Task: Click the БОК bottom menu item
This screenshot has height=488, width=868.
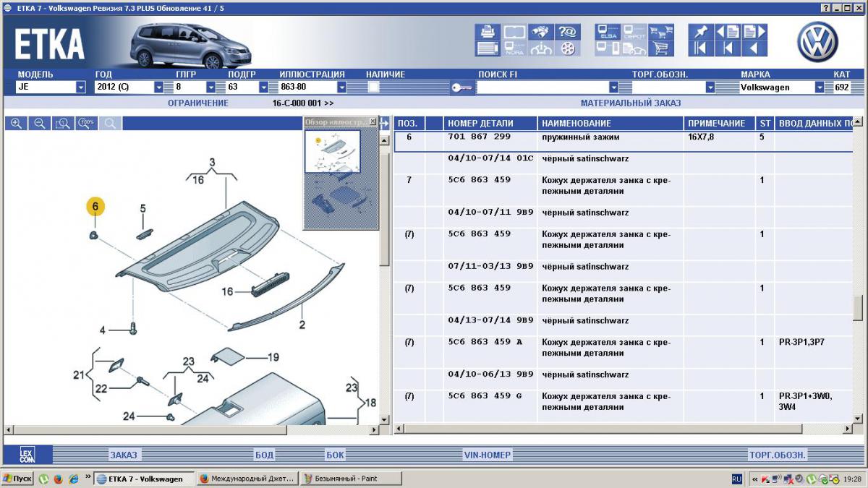Action: click(336, 455)
